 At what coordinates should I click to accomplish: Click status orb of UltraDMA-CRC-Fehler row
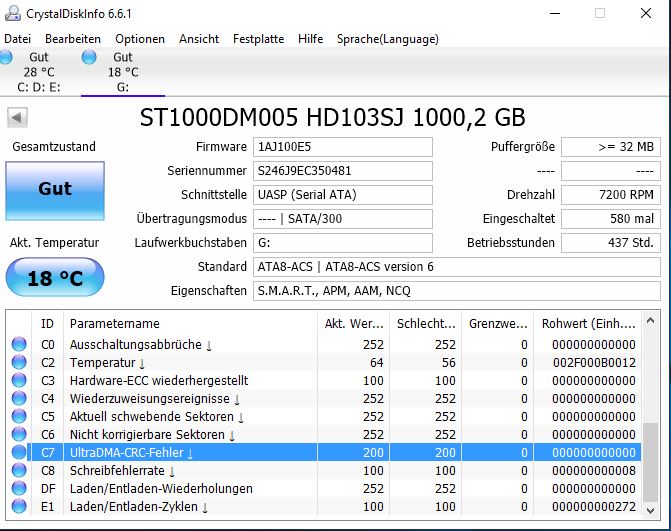click(x=19, y=452)
